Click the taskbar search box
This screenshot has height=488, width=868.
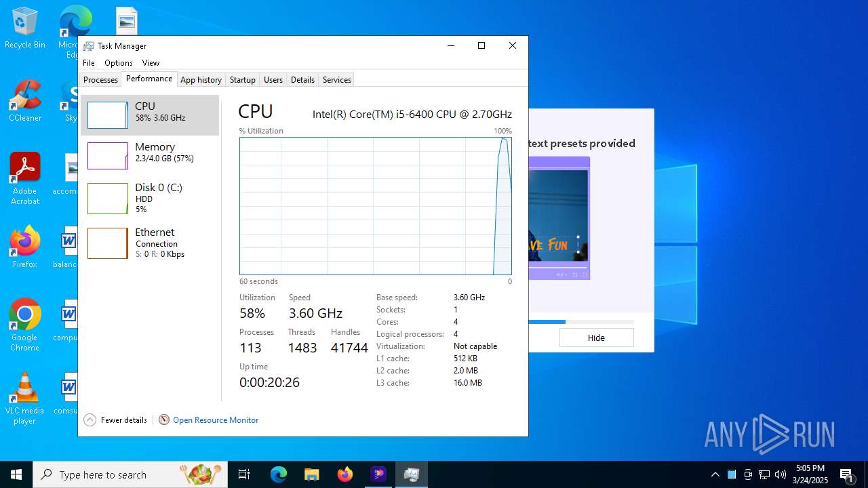click(130, 474)
